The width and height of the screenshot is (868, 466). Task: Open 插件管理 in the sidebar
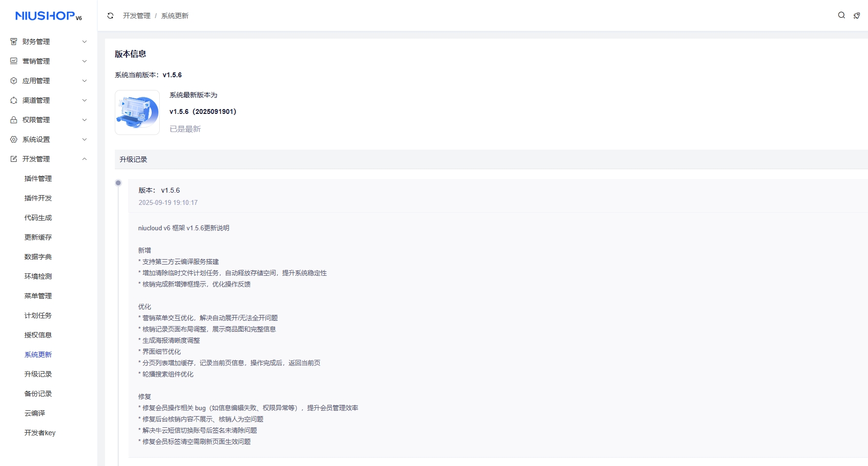pos(38,178)
